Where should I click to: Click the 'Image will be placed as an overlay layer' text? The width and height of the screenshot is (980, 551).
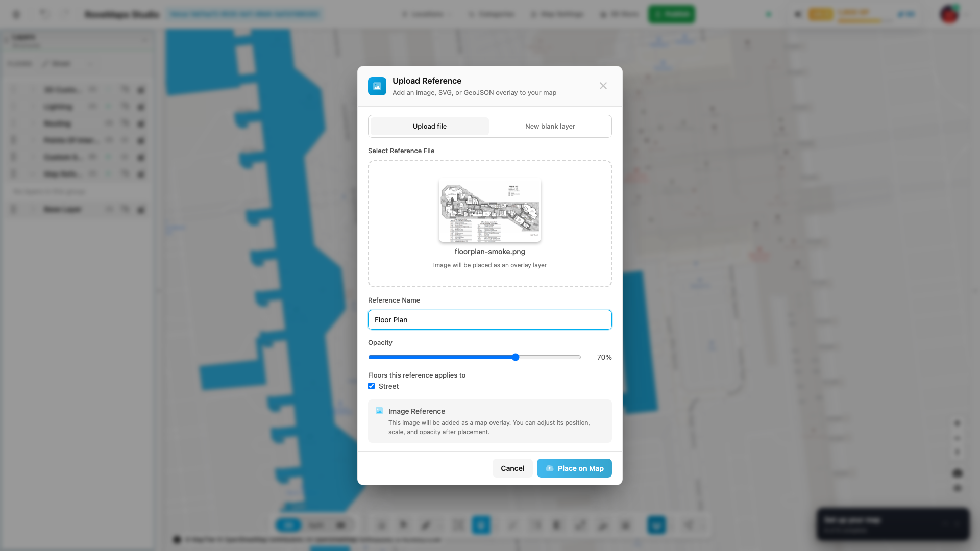(490, 265)
